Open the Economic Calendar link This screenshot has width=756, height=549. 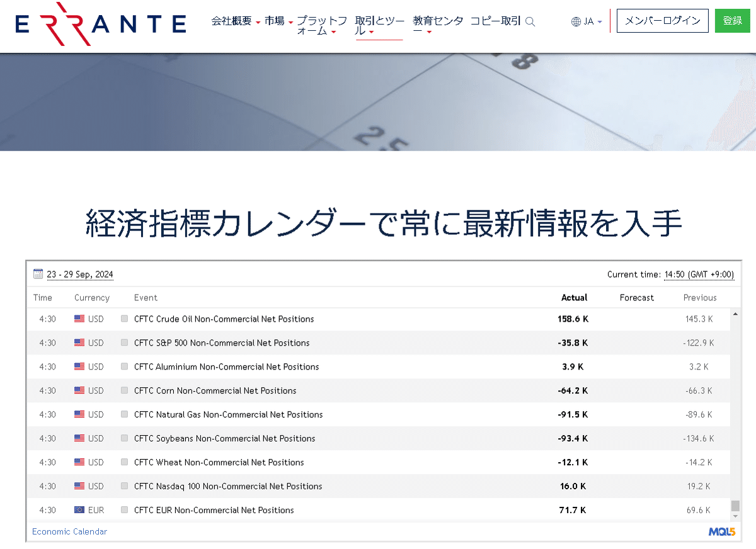click(x=69, y=531)
